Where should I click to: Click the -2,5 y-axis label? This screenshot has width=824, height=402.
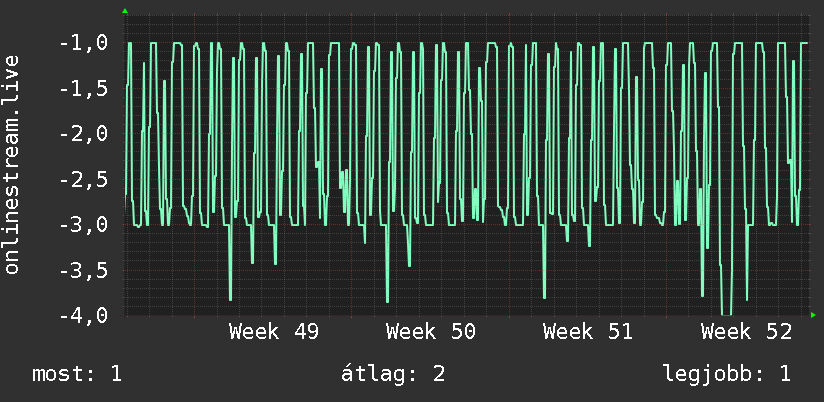pyautogui.click(x=84, y=180)
